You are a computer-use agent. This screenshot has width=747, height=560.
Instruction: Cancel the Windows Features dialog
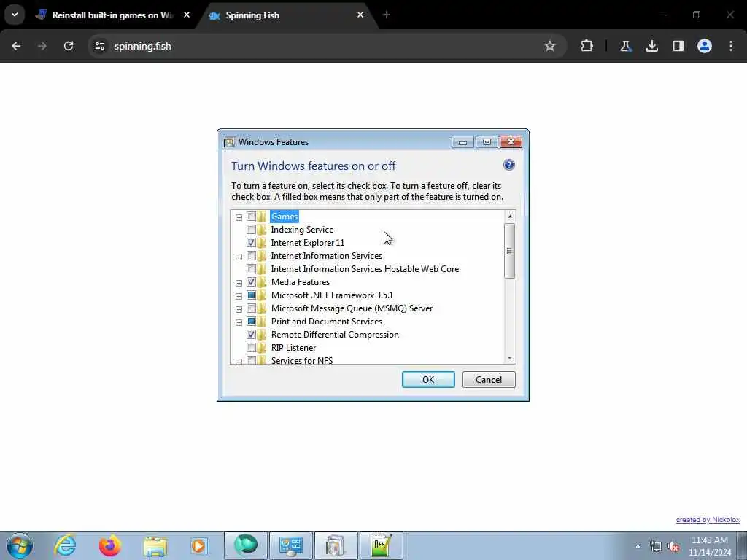coord(489,379)
